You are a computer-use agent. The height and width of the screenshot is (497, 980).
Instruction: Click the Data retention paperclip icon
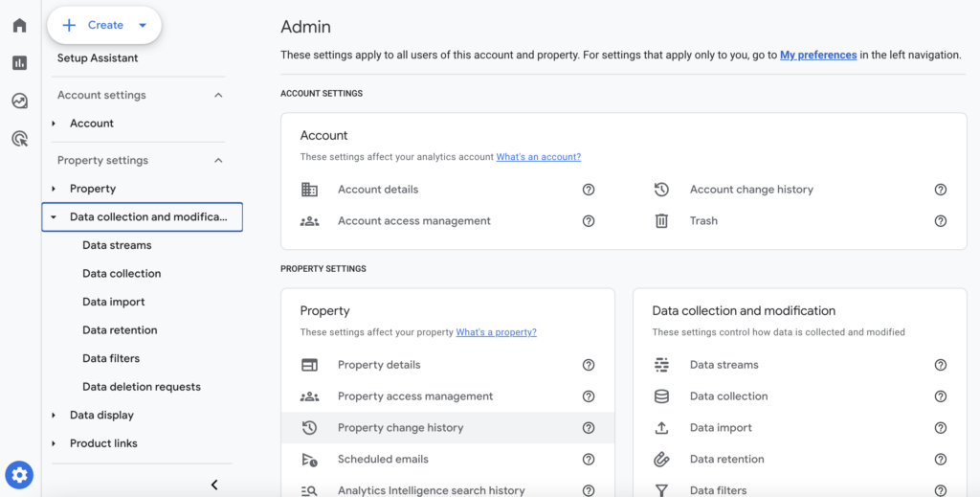661,460
